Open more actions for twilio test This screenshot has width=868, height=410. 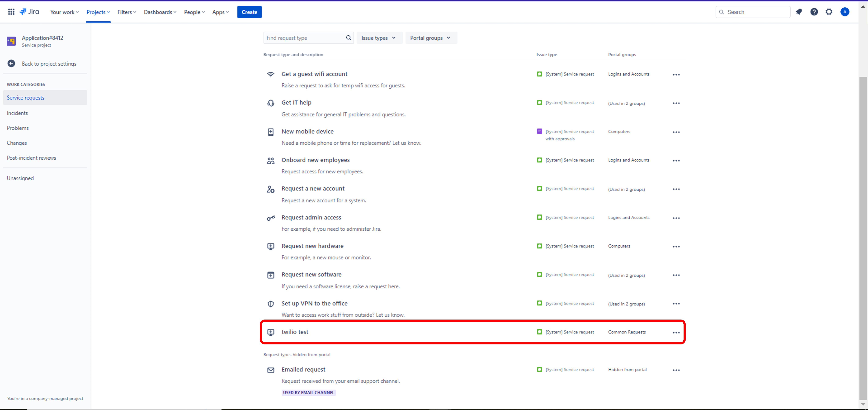(676, 332)
